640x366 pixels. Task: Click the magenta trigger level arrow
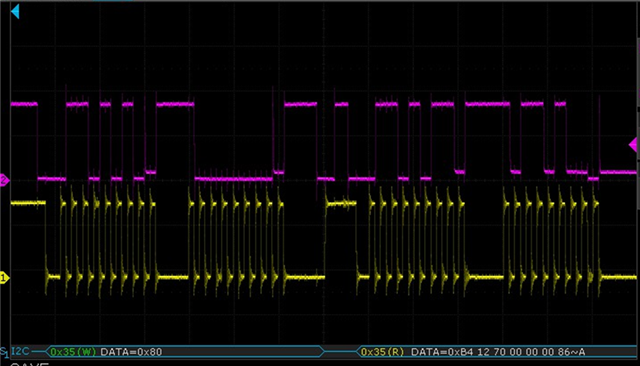point(633,144)
